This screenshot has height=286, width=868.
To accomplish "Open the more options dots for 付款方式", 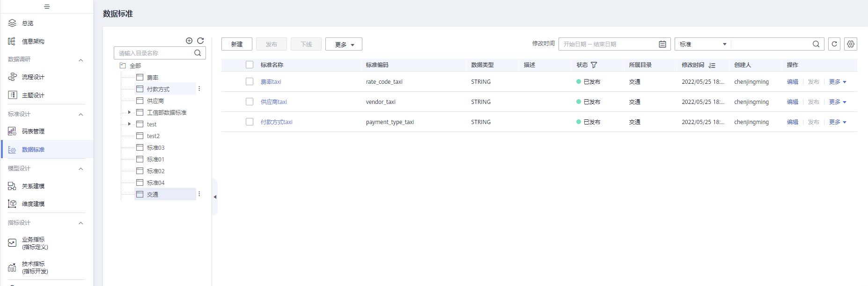I will (x=199, y=88).
